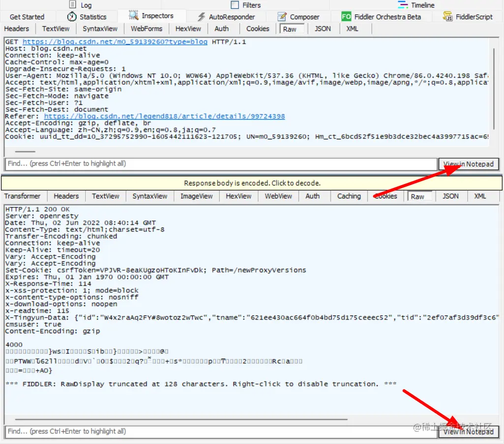Viewport: 504px width, 444px height.
Task: Click the 'HTTP/1.1 200 OK' status line
Action: [x=37, y=210]
